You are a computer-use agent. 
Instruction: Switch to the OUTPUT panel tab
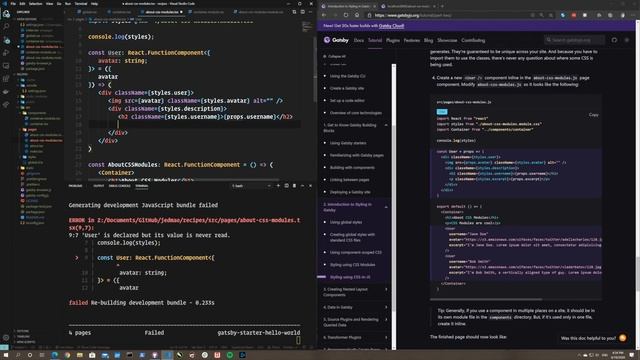click(98, 186)
